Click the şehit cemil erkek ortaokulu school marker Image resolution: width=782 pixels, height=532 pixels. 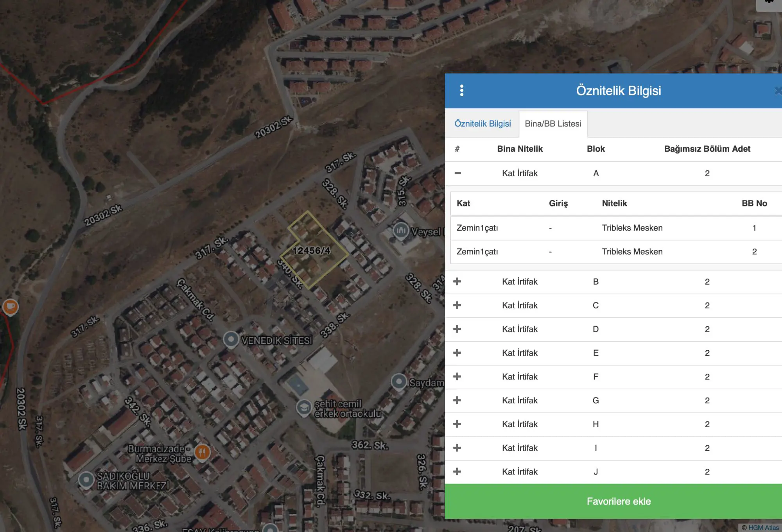(x=304, y=408)
